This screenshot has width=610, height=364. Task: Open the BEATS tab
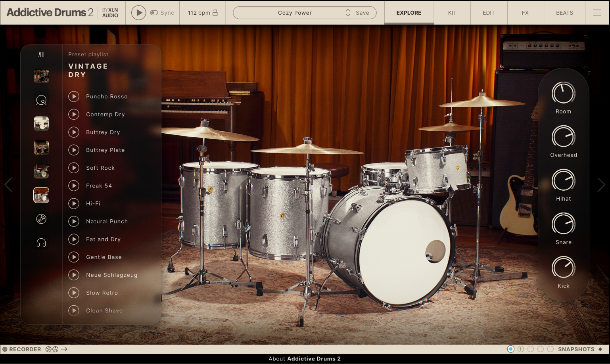pos(564,13)
